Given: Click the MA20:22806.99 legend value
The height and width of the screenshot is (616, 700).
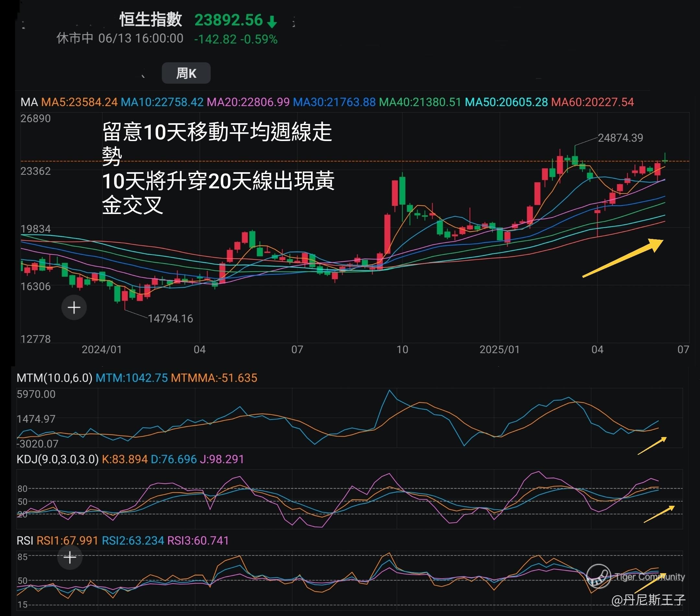Looking at the screenshot, I should click(248, 102).
